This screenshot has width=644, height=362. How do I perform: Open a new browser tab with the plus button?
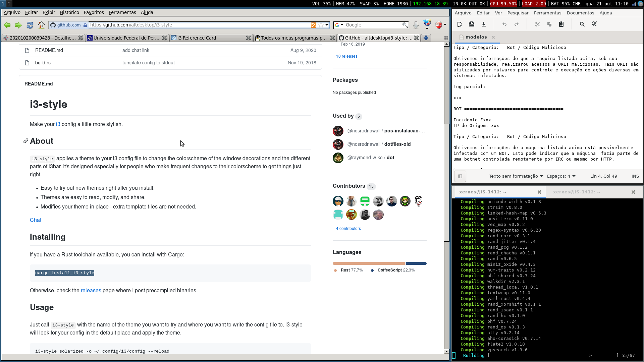(426, 38)
